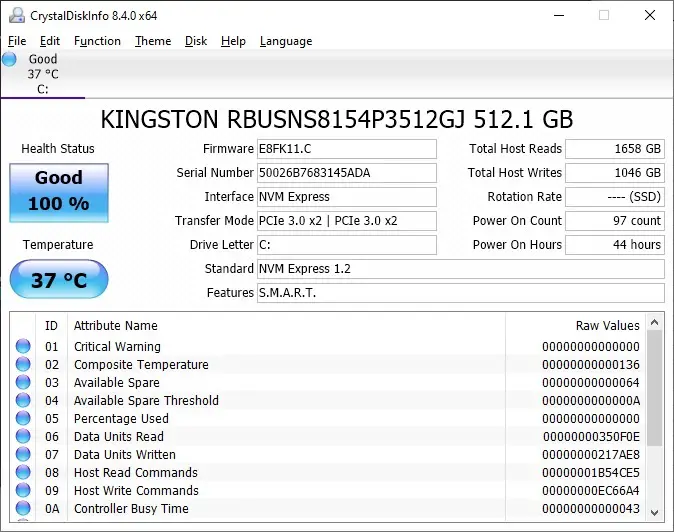Click raw value 0000000000000A
The image size is (674, 532).
[x=591, y=401]
